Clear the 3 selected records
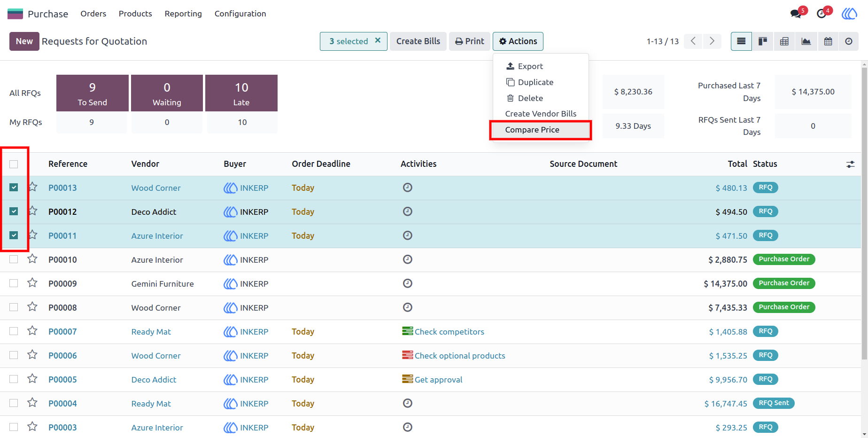 [378, 40]
